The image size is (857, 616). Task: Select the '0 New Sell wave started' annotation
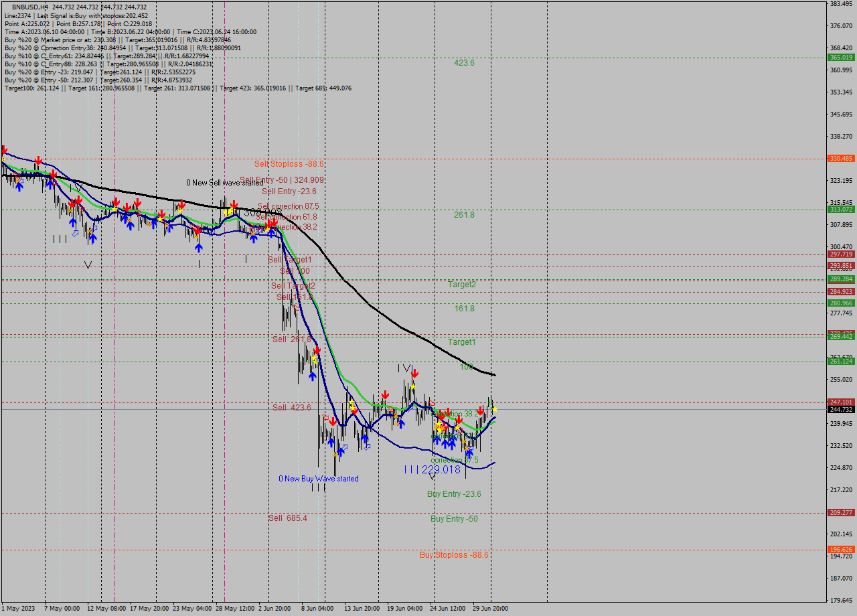[225, 182]
